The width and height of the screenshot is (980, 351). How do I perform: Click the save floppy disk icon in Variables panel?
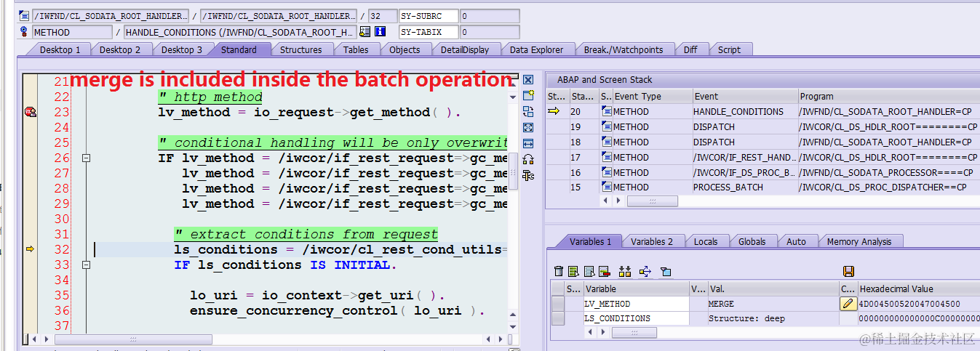click(x=848, y=271)
